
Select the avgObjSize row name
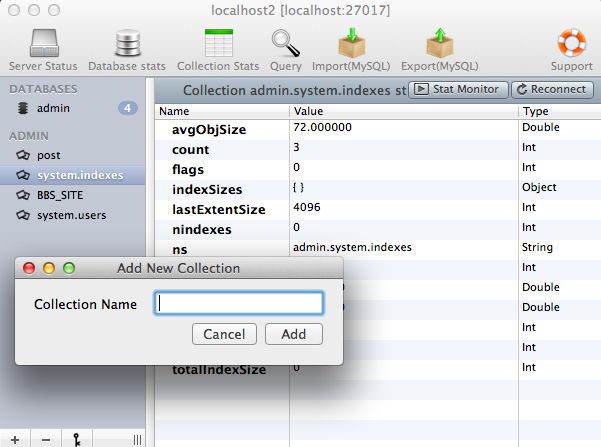209,130
